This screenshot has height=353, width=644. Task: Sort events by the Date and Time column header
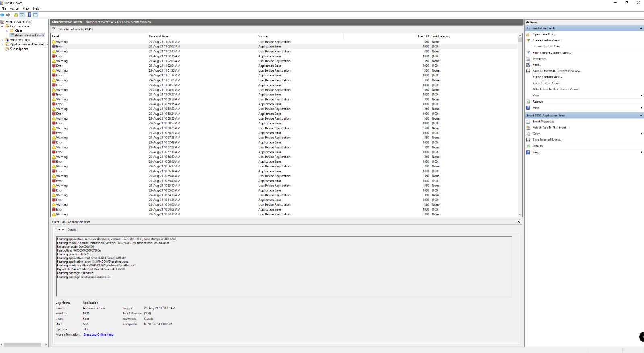(202, 36)
